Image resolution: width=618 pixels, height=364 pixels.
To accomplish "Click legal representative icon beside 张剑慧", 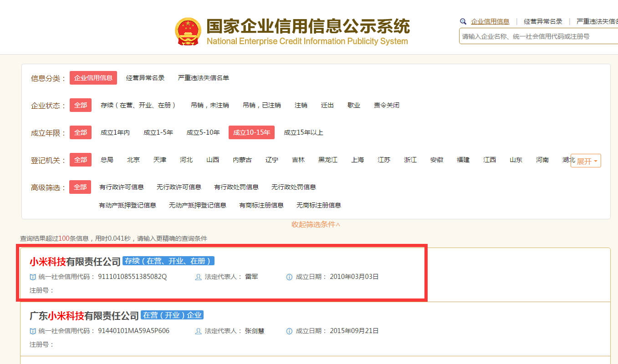I will pos(198,331).
